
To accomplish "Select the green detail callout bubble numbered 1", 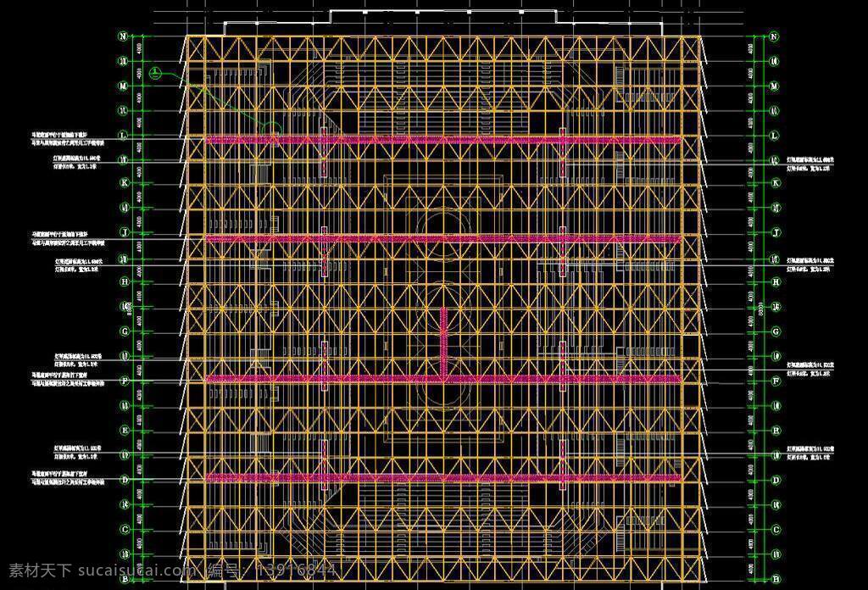I will tap(157, 73).
